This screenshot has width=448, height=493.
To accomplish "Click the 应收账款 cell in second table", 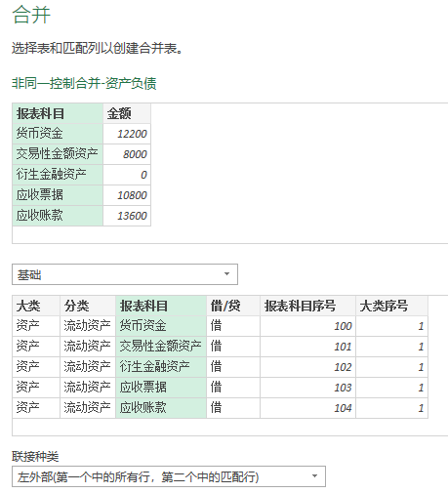I will 161,408.
